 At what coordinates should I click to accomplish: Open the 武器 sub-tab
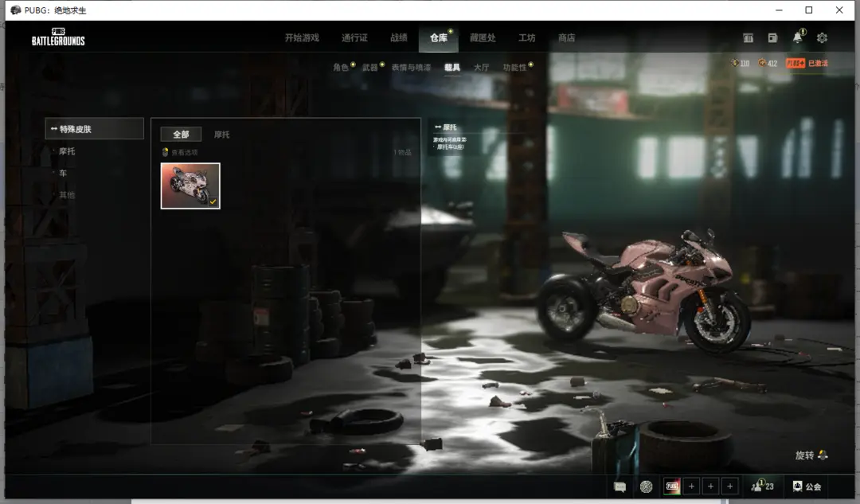point(369,67)
